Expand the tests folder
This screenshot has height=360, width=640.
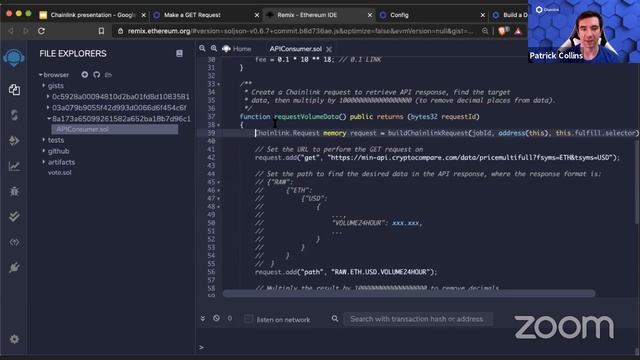[x=44, y=140]
